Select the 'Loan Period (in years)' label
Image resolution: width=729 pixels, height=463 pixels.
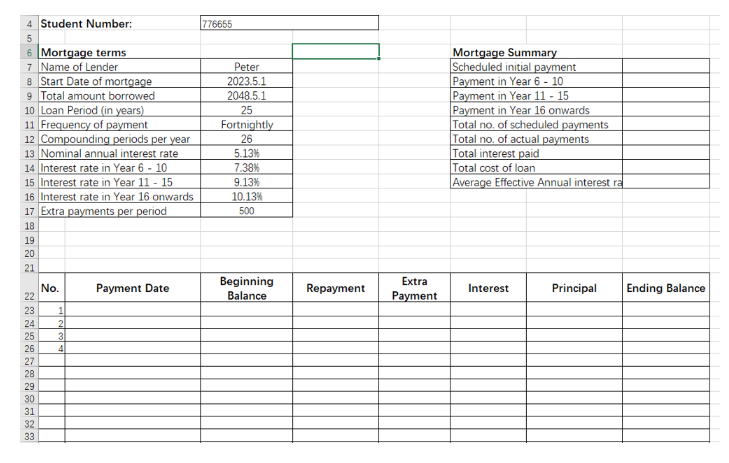coord(119,110)
